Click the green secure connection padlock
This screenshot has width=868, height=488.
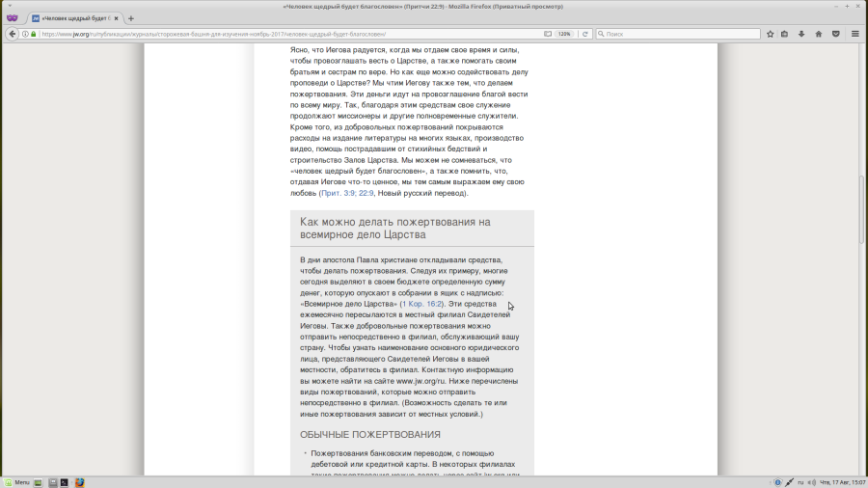(33, 34)
